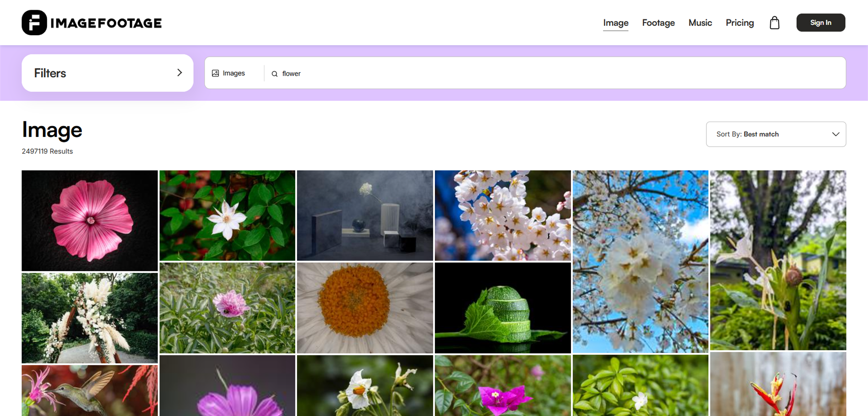Open the daisy orange center closeup thumbnail
This screenshot has width=868, height=416.
tap(365, 308)
